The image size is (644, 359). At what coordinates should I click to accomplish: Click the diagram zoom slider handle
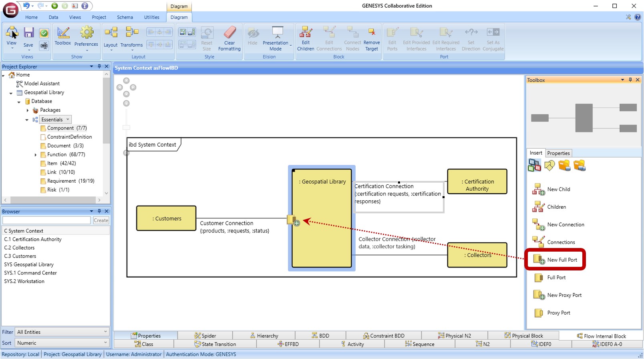point(127,127)
